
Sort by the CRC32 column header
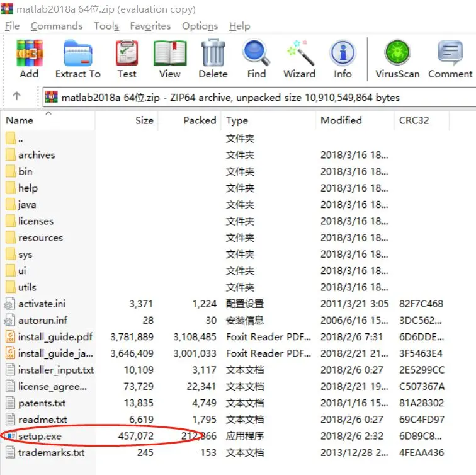pos(422,120)
